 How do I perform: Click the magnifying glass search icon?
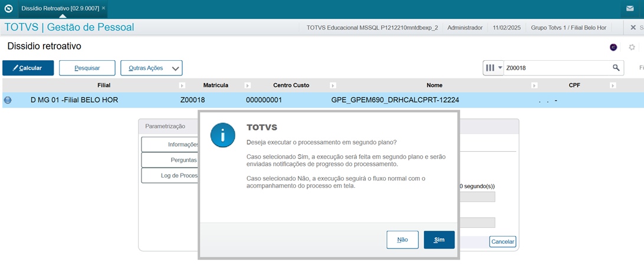click(616, 68)
